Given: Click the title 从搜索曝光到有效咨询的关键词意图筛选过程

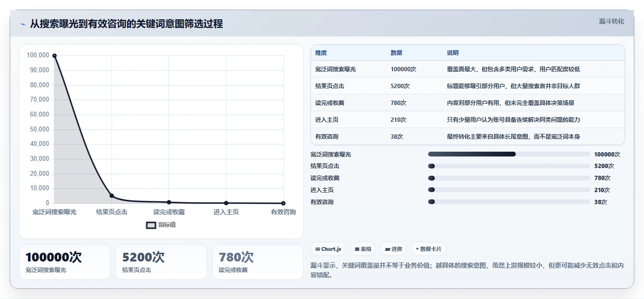Looking at the screenshot, I should pos(126,24).
